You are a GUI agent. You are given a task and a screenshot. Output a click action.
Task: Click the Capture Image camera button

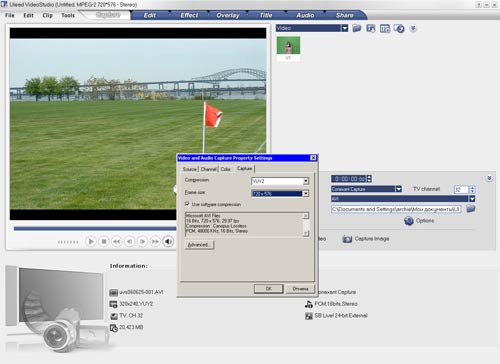366,239
